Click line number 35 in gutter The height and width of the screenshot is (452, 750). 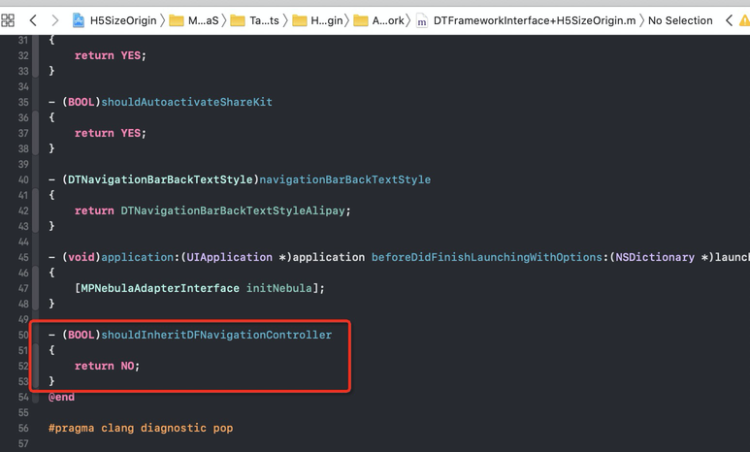tap(23, 102)
